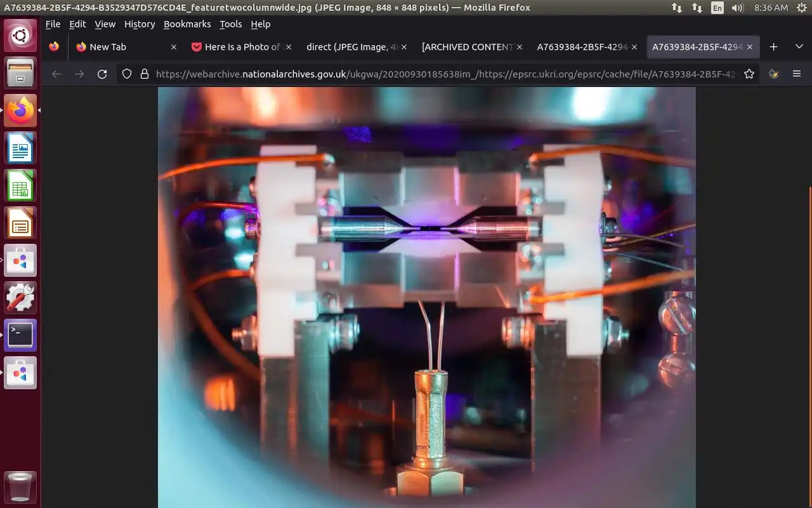Close the 'direct (JPEG Image' tab
This screenshot has width=812, height=508.
404,47
